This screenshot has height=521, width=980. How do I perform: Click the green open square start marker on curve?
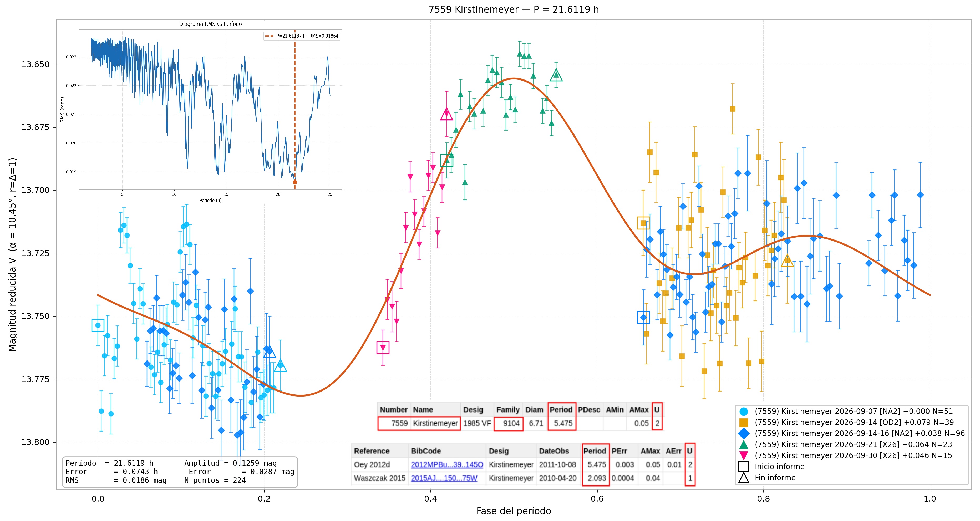(447, 160)
